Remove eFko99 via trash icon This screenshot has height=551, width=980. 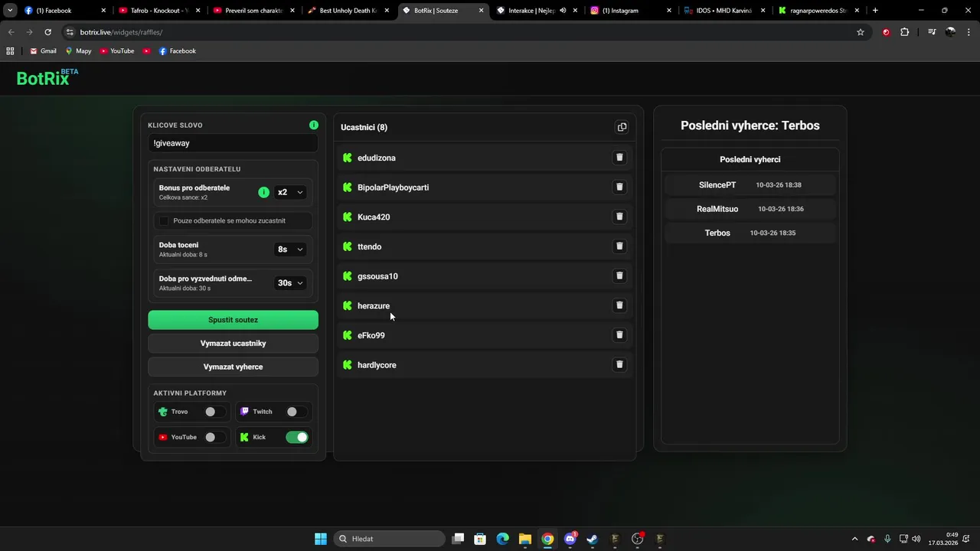(x=619, y=335)
